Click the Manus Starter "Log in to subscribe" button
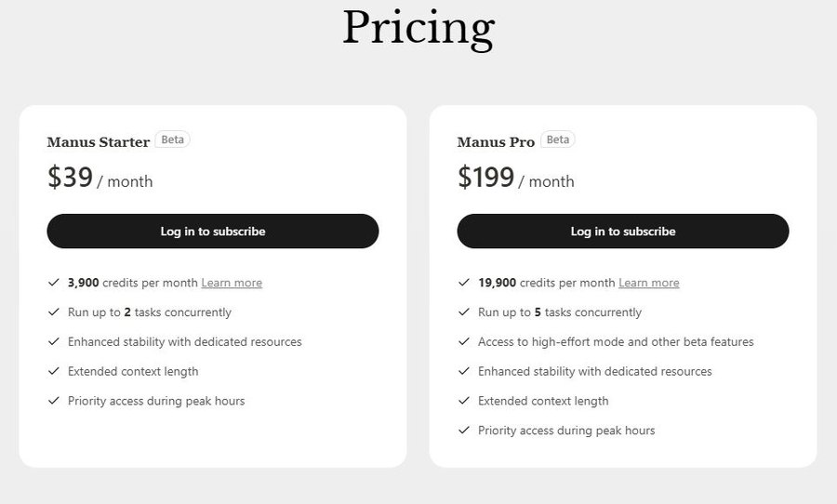 tap(212, 232)
